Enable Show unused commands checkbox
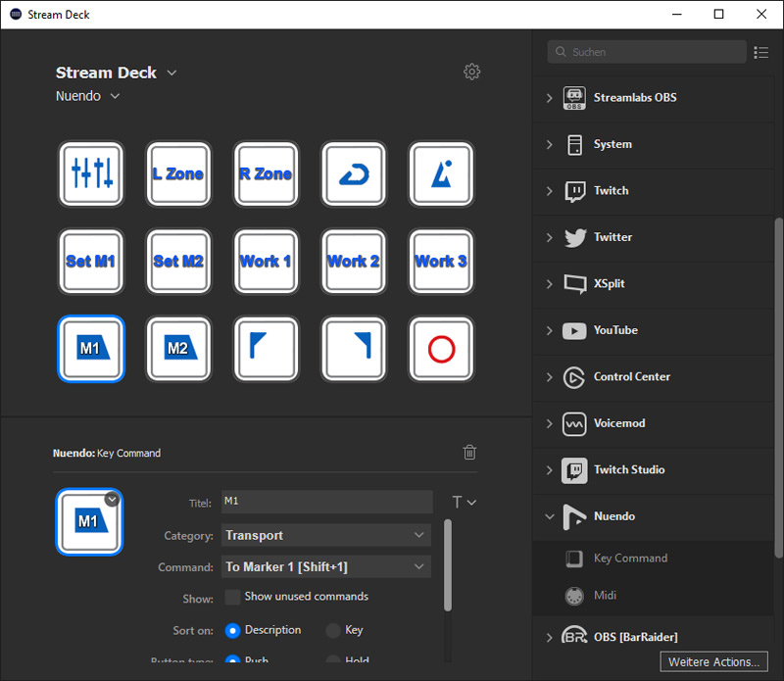Image resolution: width=784 pixels, height=681 pixels. (232, 597)
